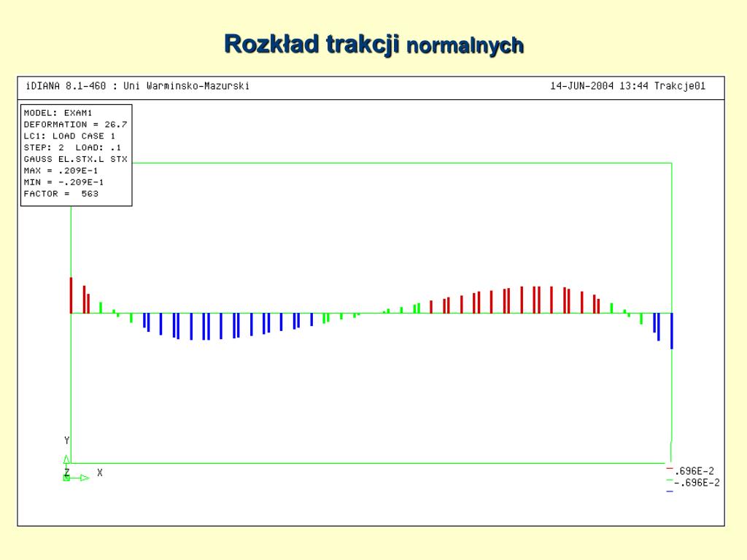Screen dimensions: 747x560
Task: Click the slide title "Rozkład trakcji normalnych"
Action: click(374, 45)
